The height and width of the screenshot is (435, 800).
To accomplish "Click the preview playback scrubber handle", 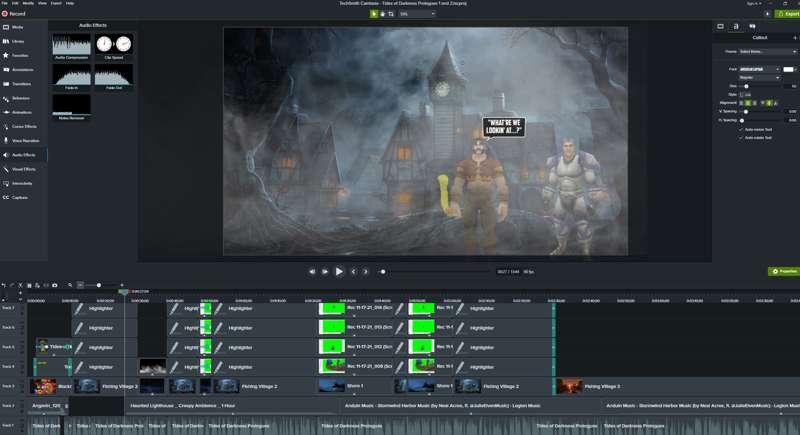I will tap(383, 272).
